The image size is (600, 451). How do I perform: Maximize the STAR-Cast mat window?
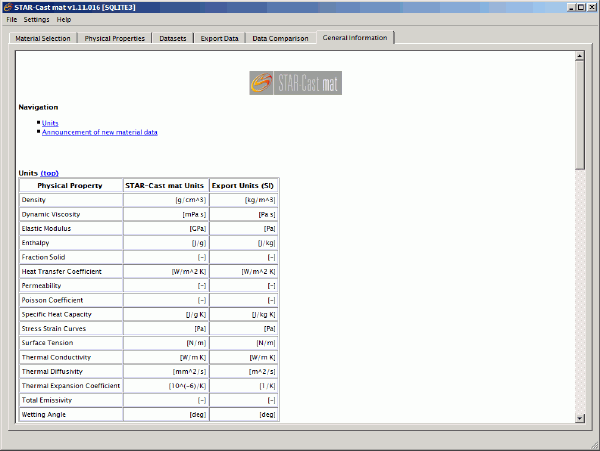[x=579, y=6]
